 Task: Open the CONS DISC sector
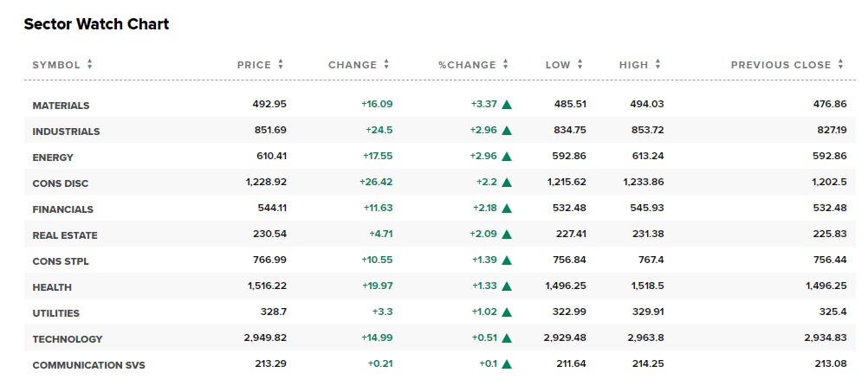click(x=61, y=183)
